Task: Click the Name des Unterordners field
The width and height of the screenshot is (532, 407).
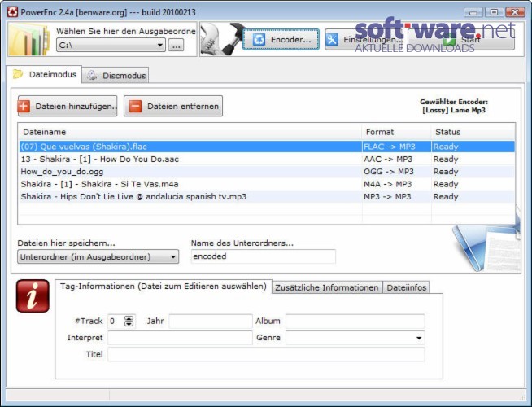Action: click(x=264, y=256)
